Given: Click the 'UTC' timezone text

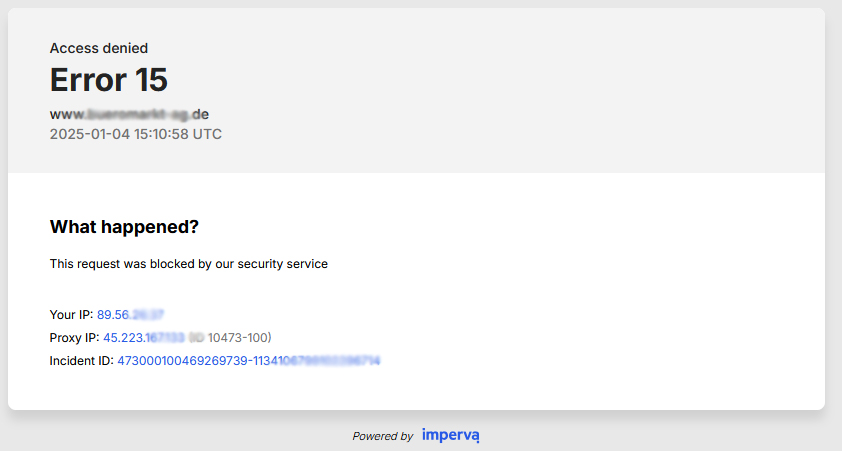Looking at the screenshot, I should [206, 133].
